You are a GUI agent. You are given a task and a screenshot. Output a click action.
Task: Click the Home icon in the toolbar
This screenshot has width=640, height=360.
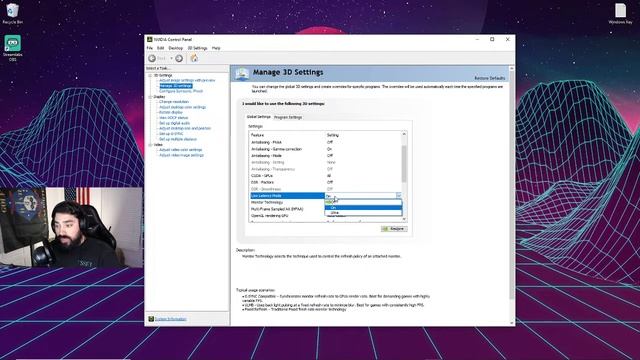tap(194, 58)
